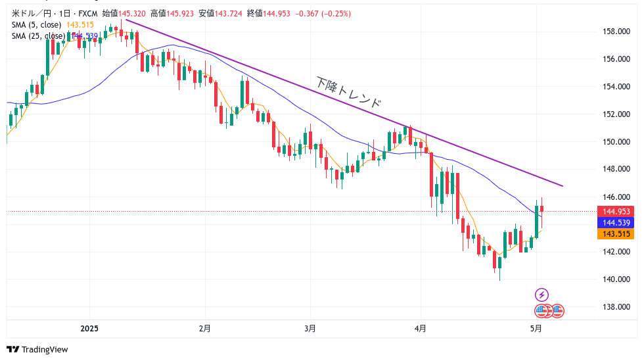Click the 138.000 price axis label

click(x=616, y=306)
